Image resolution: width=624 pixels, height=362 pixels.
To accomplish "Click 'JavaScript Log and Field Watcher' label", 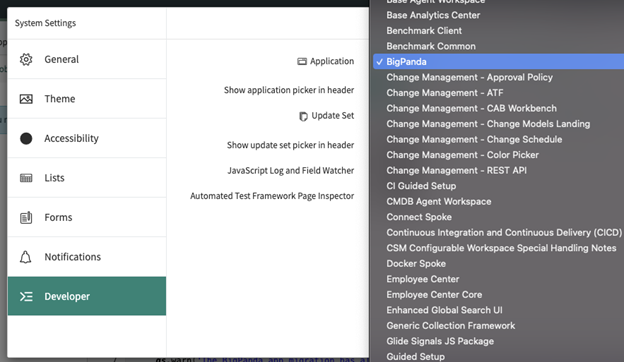I will tap(291, 171).
